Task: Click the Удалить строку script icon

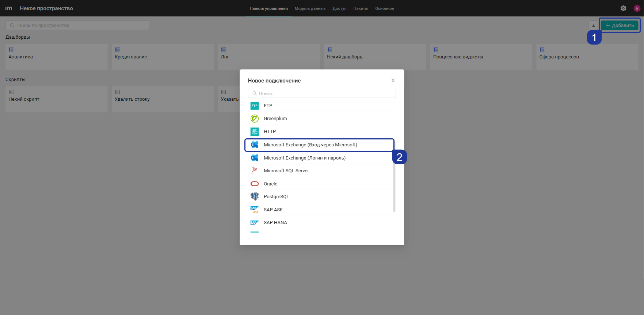Action: tap(118, 92)
